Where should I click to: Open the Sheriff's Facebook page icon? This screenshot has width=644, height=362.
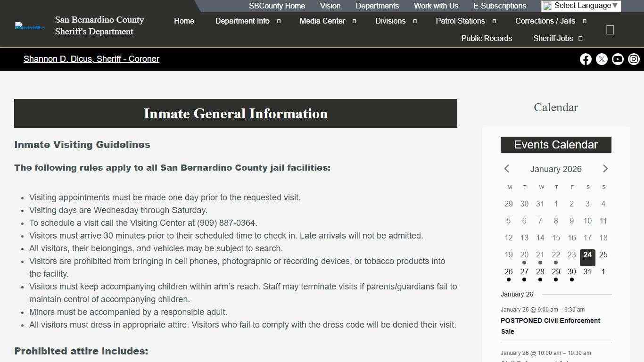pyautogui.click(x=586, y=59)
